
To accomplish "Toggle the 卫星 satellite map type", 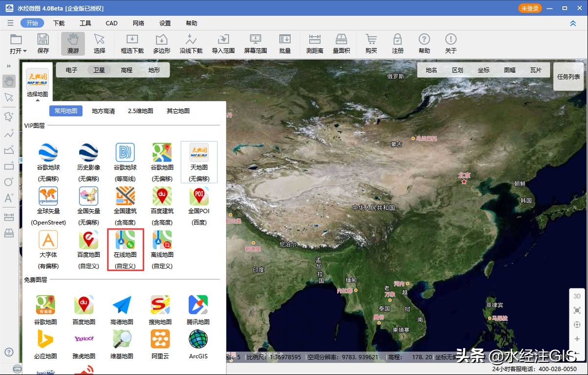I will tap(99, 70).
